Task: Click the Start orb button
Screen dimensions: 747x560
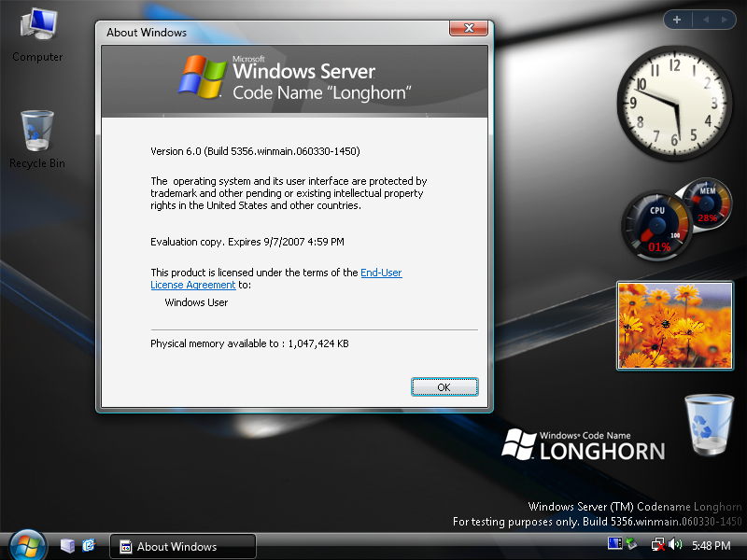Action: coord(27,546)
